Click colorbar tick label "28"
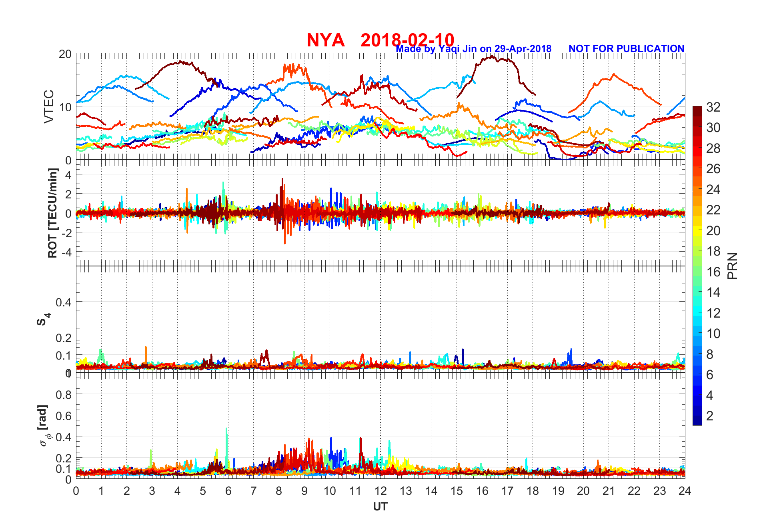This screenshot has height=532, width=761. coord(713,148)
